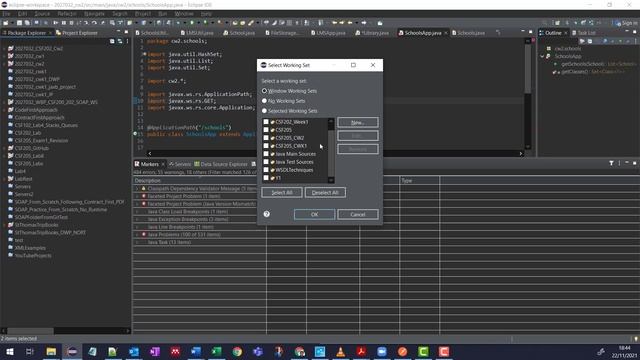The width and height of the screenshot is (640, 360).
Task: Check the Java Test Sources working set
Action: point(266,162)
